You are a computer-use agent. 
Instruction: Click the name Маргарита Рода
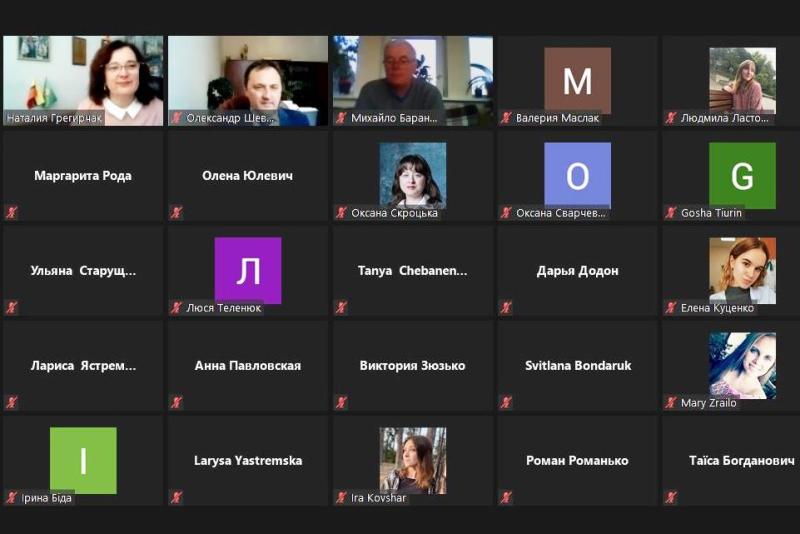(83, 176)
